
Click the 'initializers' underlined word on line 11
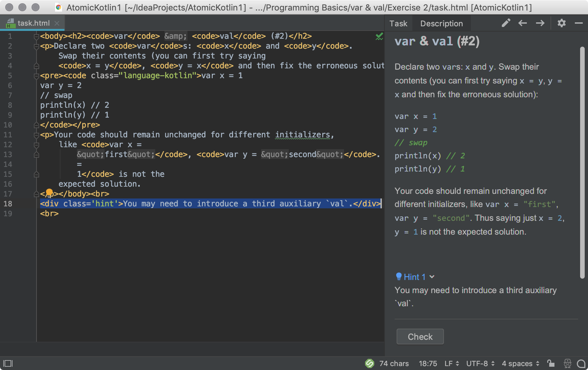pyautogui.click(x=303, y=135)
